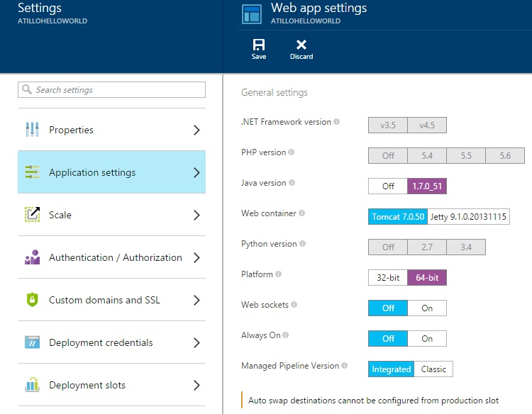Set Platform to 64-bit
This screenshot has height=414, width=532.
point(427,278)
